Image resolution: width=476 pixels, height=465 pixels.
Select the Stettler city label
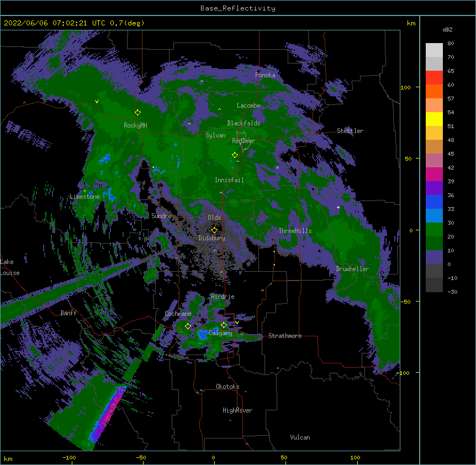click(x=350, y=131)
